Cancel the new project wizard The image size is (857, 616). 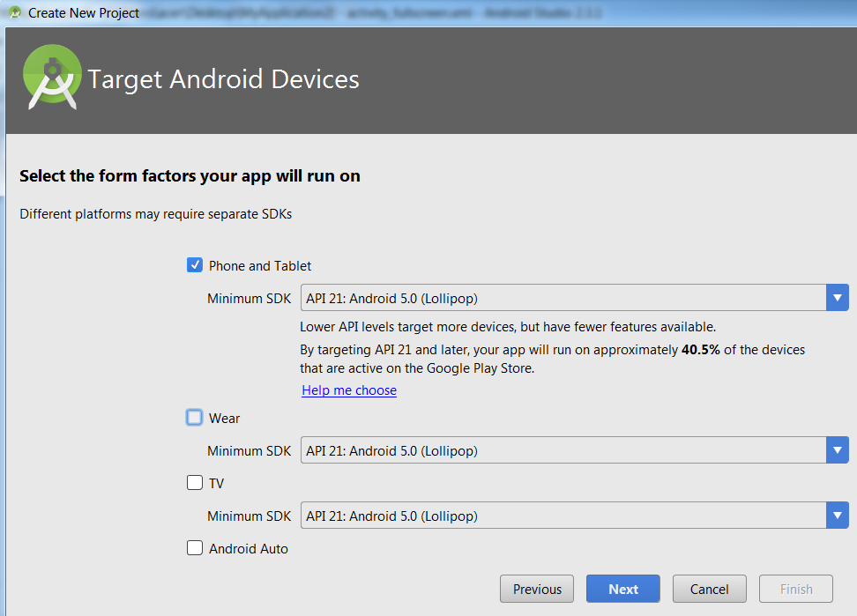tap(710, 589)
